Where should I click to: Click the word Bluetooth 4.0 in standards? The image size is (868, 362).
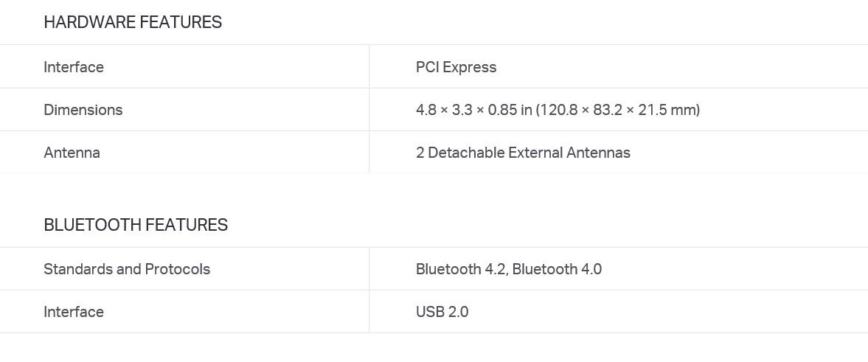point(557,269)
